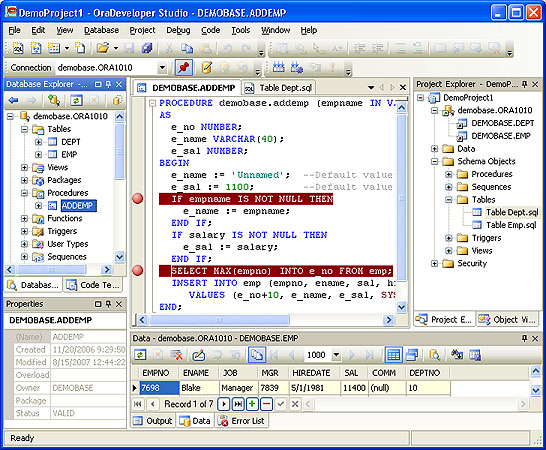
Task: Toggle auto-hide pin of Project Explorer panel
Action: tap(524, 84)
